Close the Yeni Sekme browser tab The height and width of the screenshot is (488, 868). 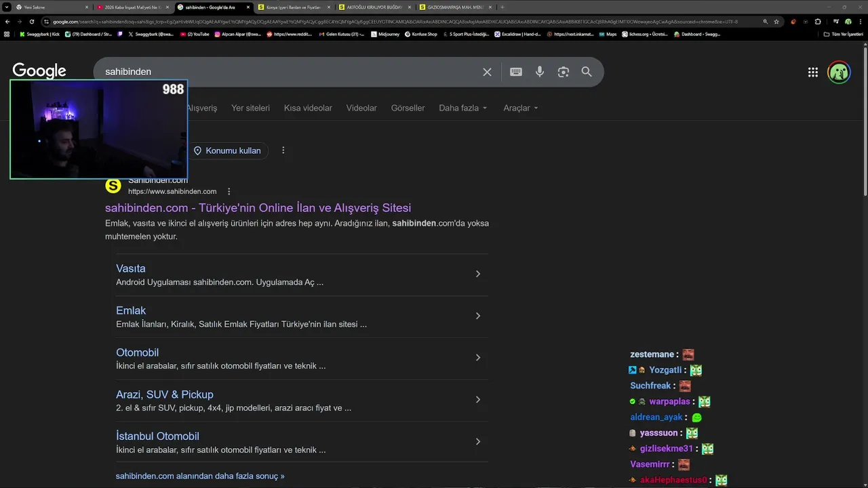[x=87, y=7]
